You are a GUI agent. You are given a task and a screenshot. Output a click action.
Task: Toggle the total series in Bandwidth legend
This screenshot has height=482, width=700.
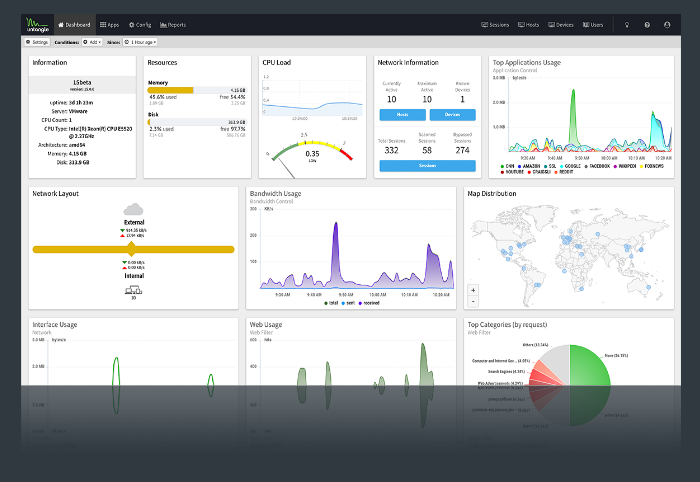pyautogui.click(x=331, y=303)
